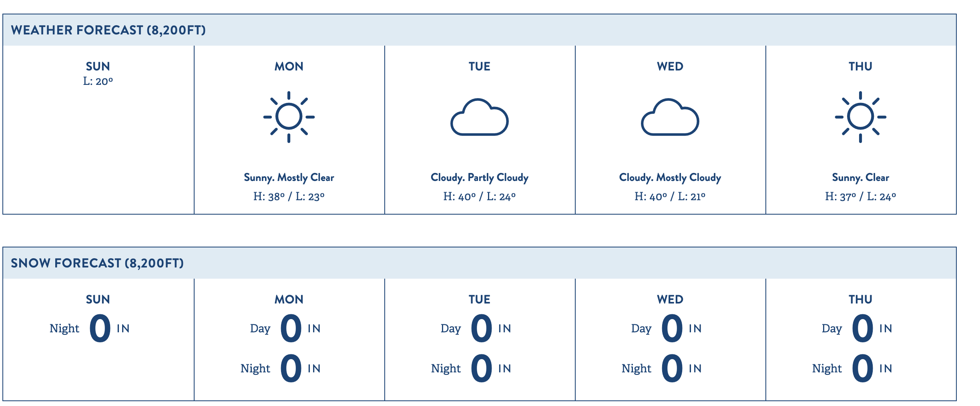
Task: Select the Snow Forecast (8,200FT) header
Action: tap(97, 263)
